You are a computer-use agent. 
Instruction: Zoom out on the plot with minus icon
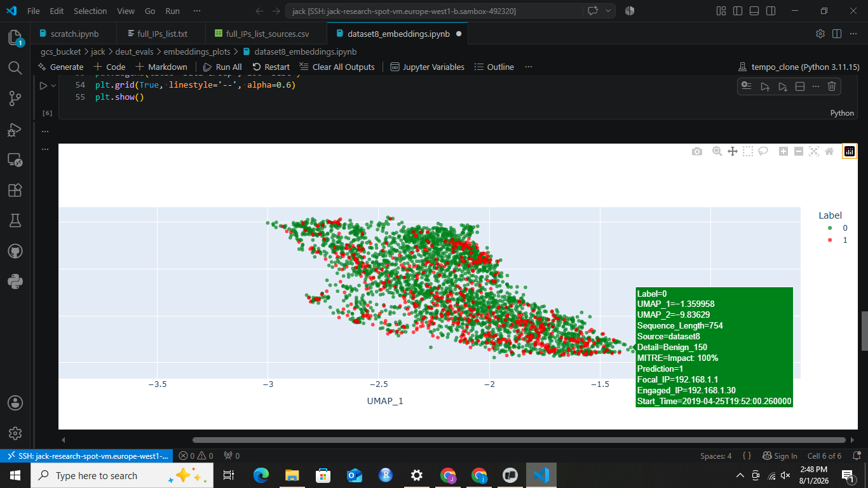799,151
